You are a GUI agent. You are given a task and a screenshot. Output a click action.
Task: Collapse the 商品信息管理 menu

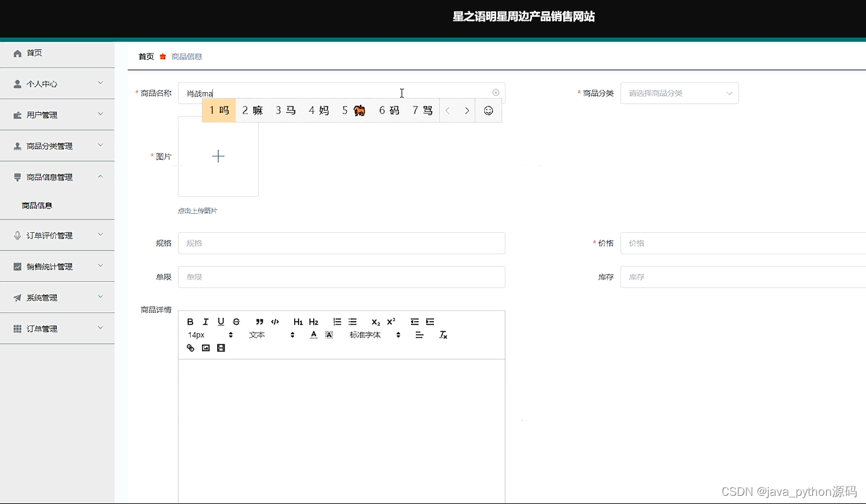point(57,177)
